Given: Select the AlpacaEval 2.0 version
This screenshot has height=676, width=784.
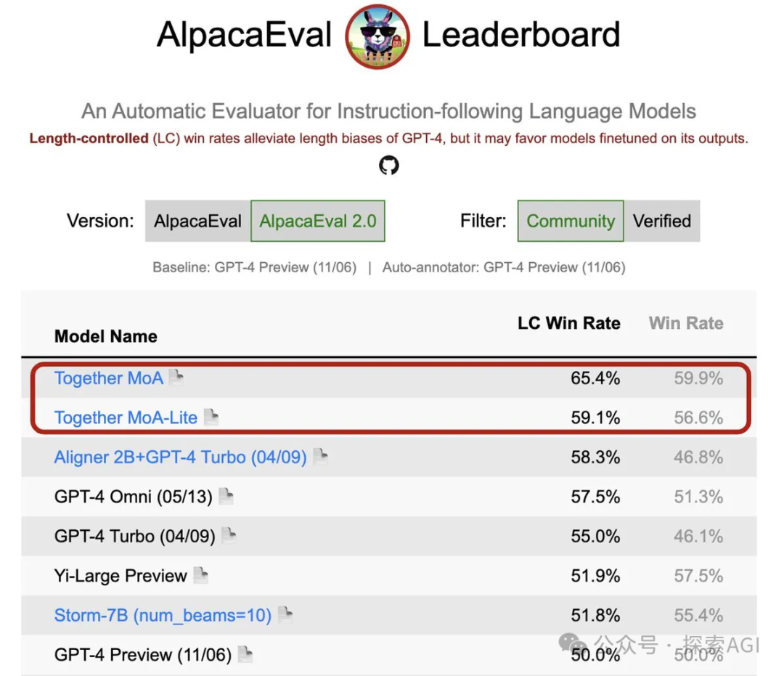Looking at the screenshot, I should click(318, 221).
